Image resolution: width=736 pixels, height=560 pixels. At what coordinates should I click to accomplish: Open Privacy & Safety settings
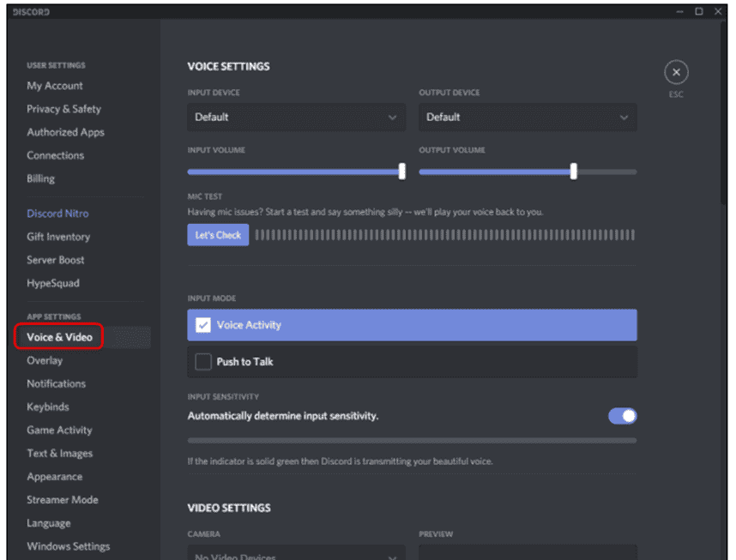pyautogui.click(x=63, y=109)
